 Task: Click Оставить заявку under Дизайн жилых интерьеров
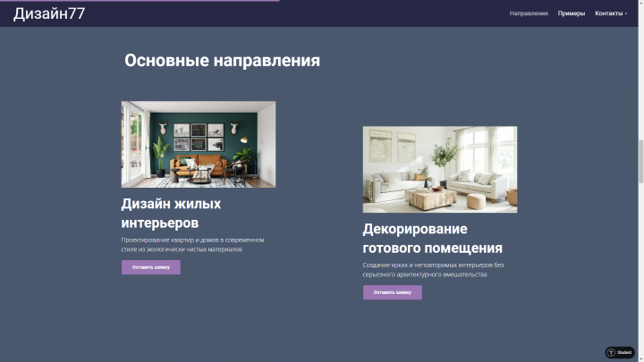click(x=151, y=267)
